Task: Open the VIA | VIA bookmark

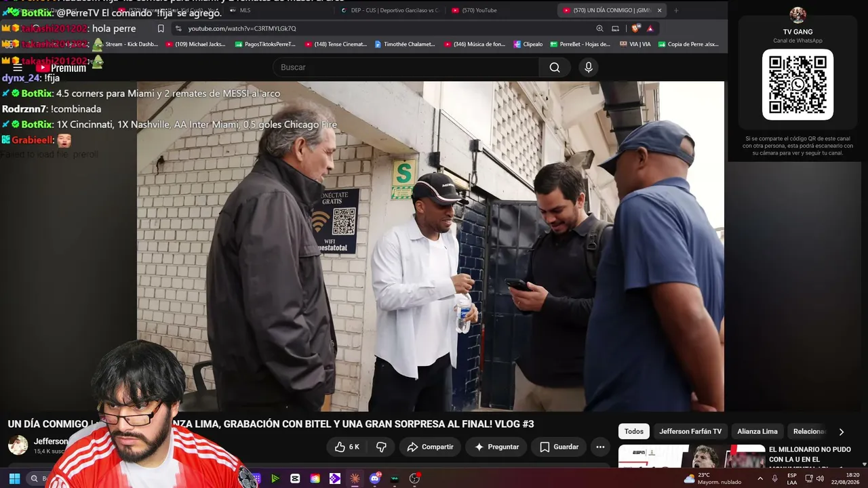Action: 635,45
